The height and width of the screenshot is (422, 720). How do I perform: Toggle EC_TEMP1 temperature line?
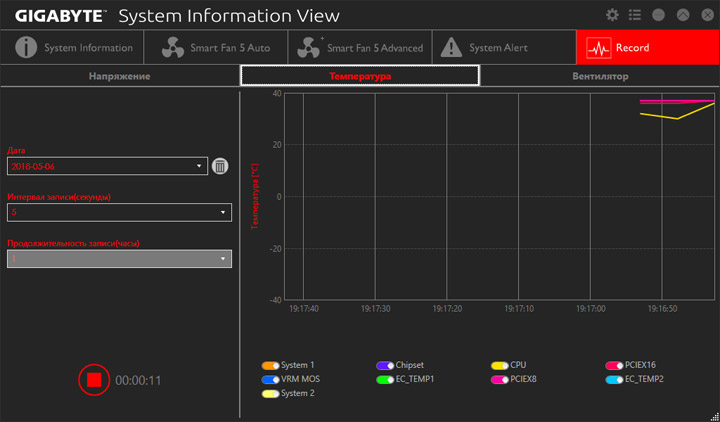click(385, 380)
